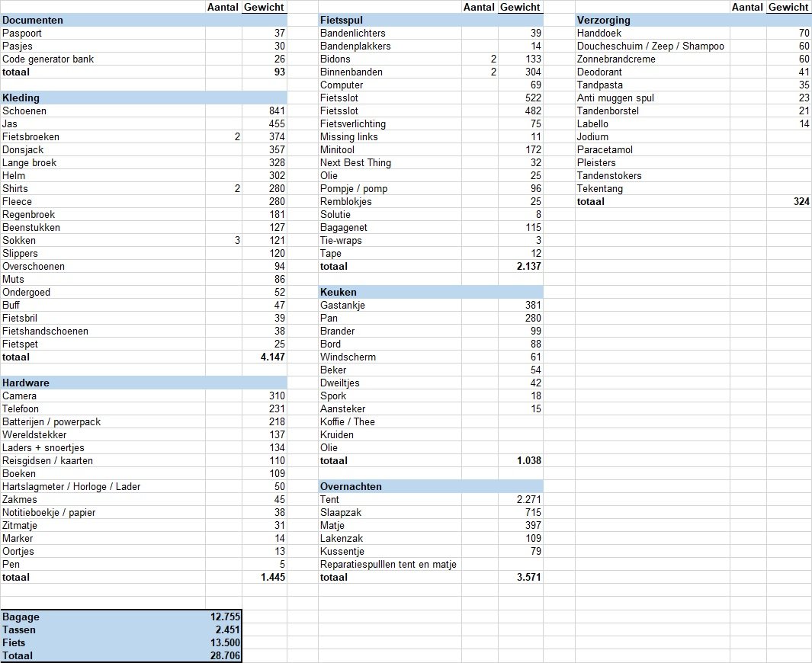Click the Paspoort cell
This screenshot has height=663, width=812.
tap(23, 34)
